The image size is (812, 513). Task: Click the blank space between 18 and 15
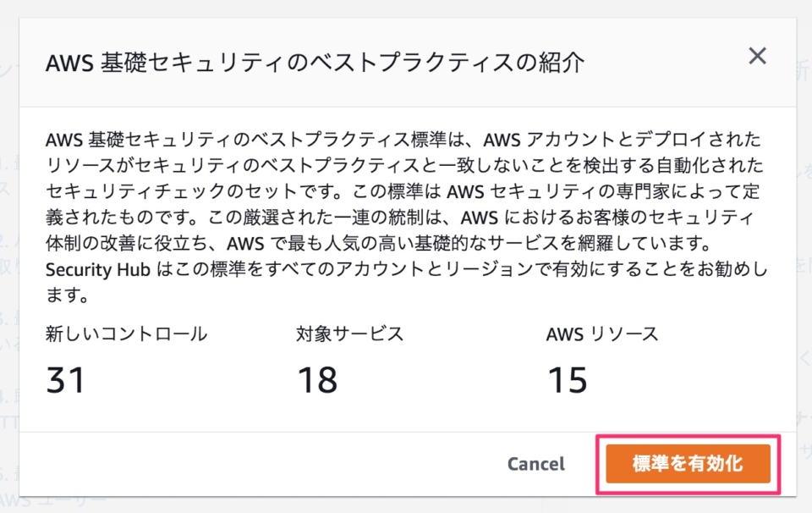point(440,380)
